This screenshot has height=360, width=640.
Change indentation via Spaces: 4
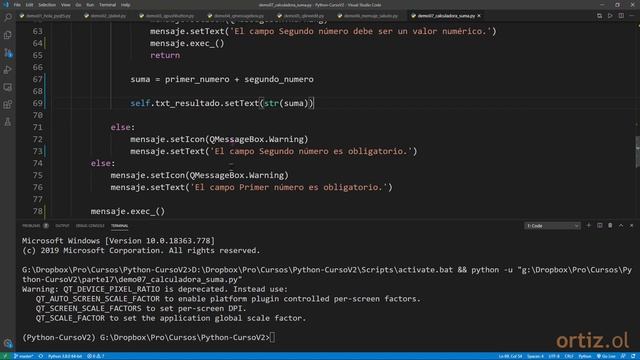point(536,356)
